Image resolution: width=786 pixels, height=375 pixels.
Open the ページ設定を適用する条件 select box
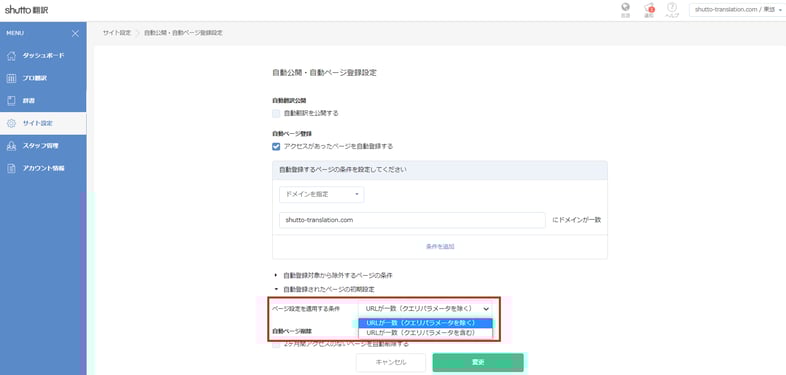pos(426,309)
